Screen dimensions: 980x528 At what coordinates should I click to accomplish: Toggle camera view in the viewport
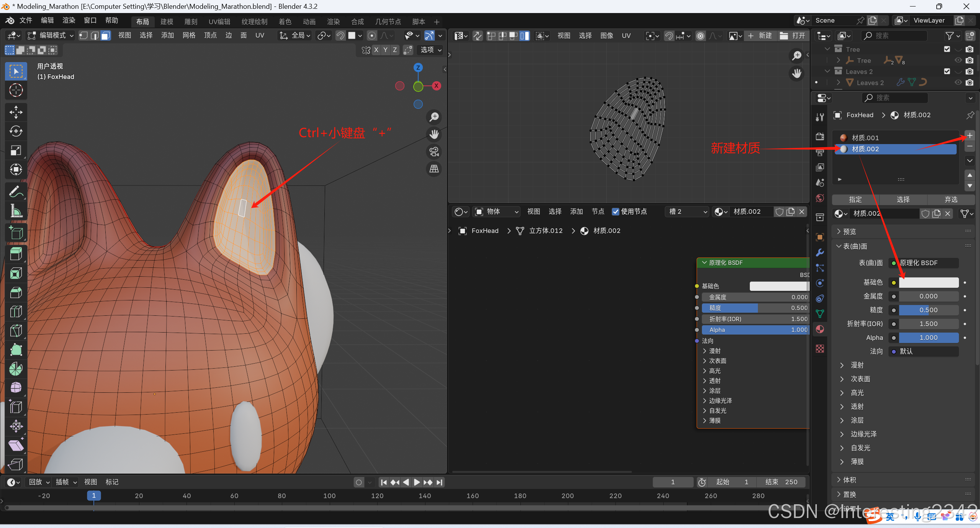[x=434, y=152]
